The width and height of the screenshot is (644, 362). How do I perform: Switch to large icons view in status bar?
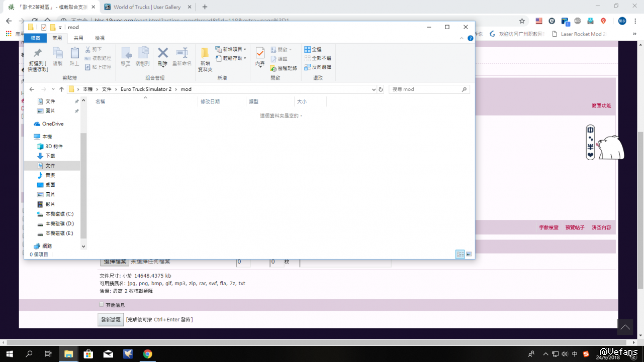point(469,255)
